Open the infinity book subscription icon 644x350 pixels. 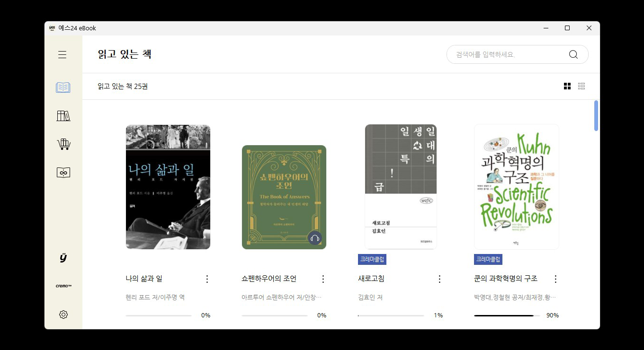click(x=63, y=173)
